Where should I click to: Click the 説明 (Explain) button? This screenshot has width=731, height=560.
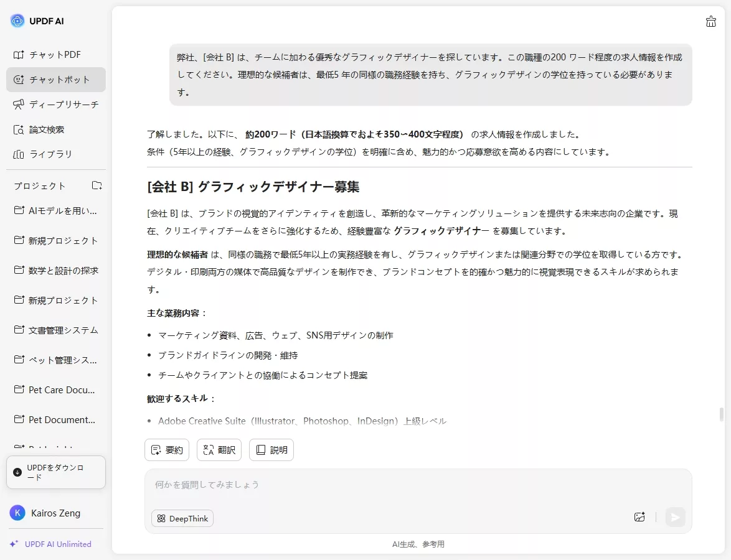pos(271,449)
